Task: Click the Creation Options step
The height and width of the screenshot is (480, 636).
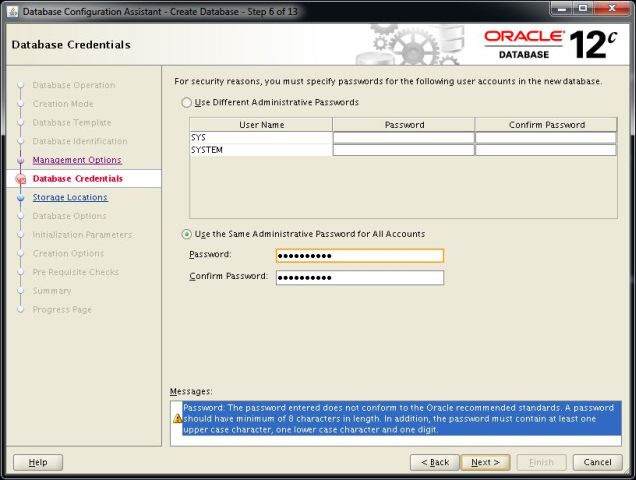Action: [68, 254]
